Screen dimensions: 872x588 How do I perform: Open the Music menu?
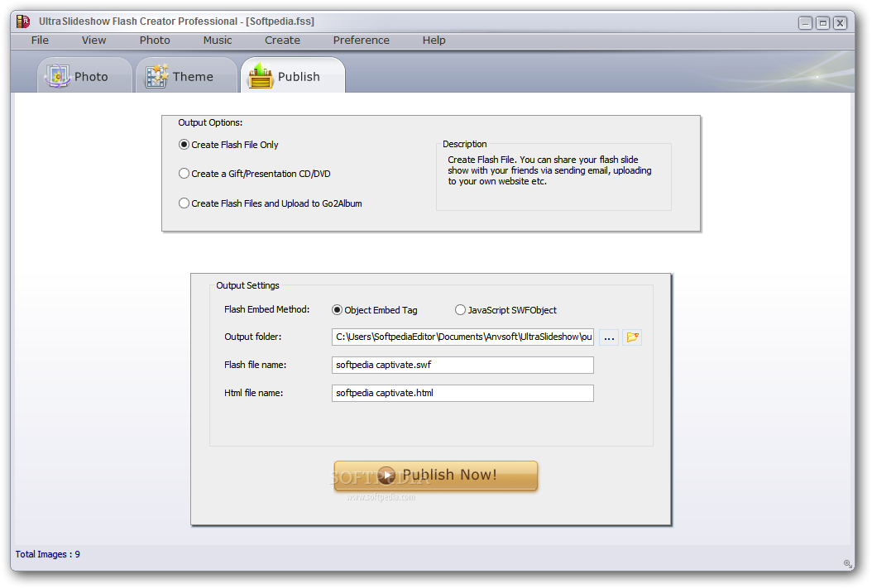[218, 40]
